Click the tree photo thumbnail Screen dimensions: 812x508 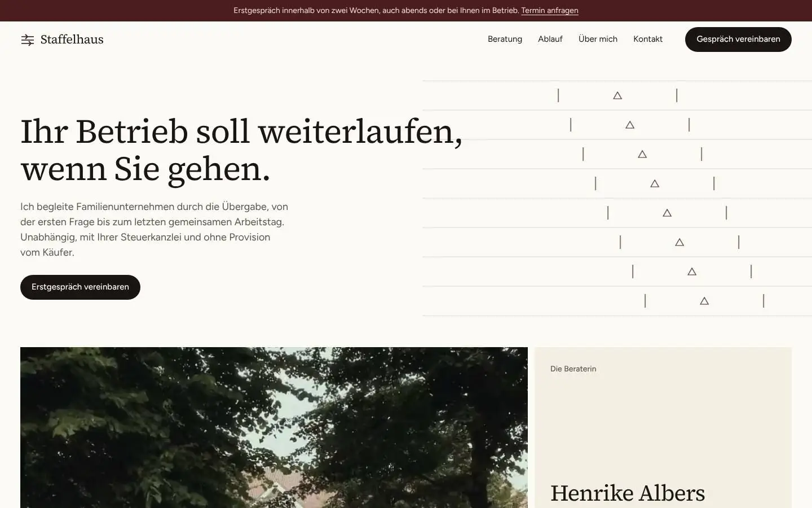coord(274,427)
